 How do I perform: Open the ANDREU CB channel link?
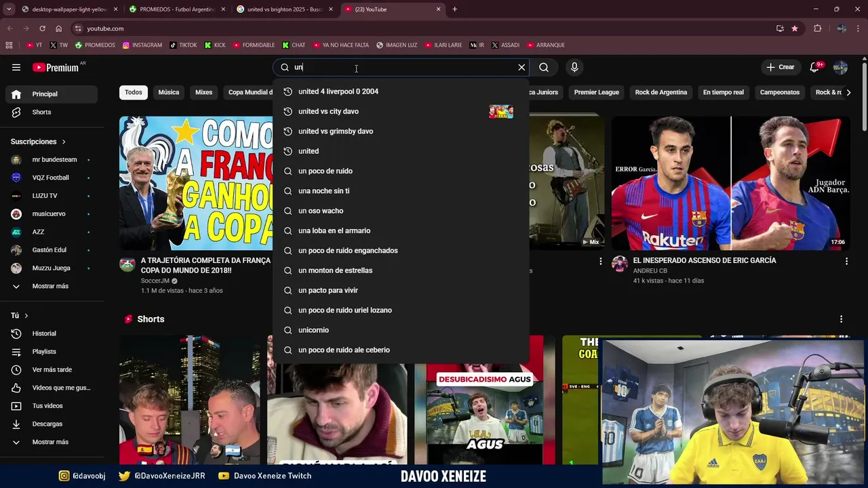[650, 271]
